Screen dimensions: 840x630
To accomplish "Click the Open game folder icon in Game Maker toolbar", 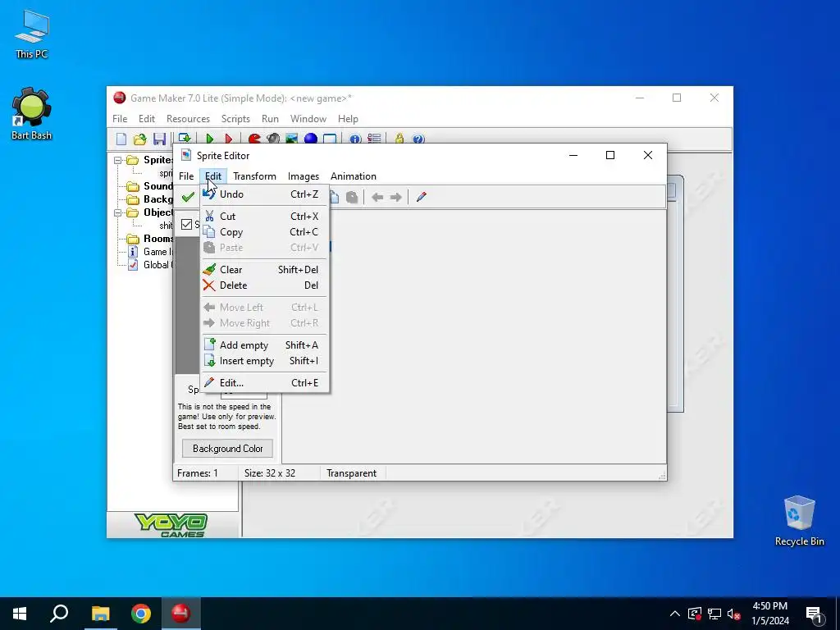I will pos(139,139).
